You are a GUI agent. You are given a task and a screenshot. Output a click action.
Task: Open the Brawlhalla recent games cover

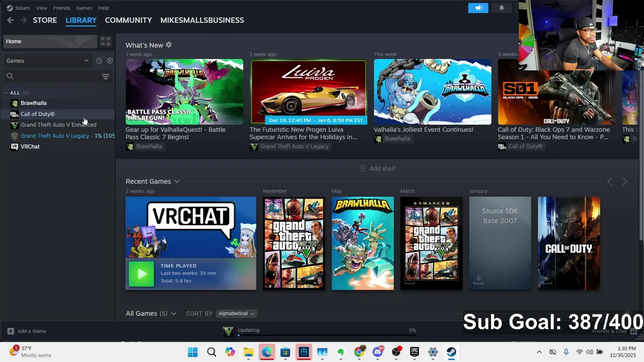363,243
